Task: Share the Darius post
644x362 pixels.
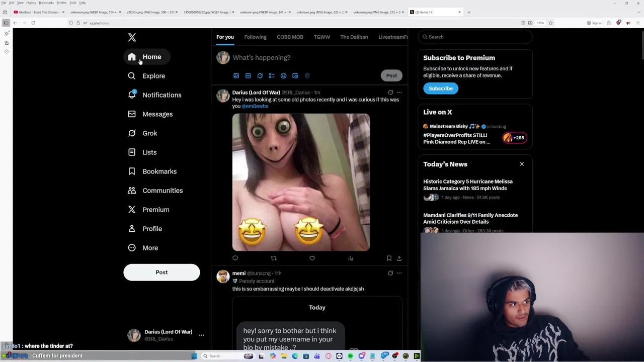Action: coord(399,258)
